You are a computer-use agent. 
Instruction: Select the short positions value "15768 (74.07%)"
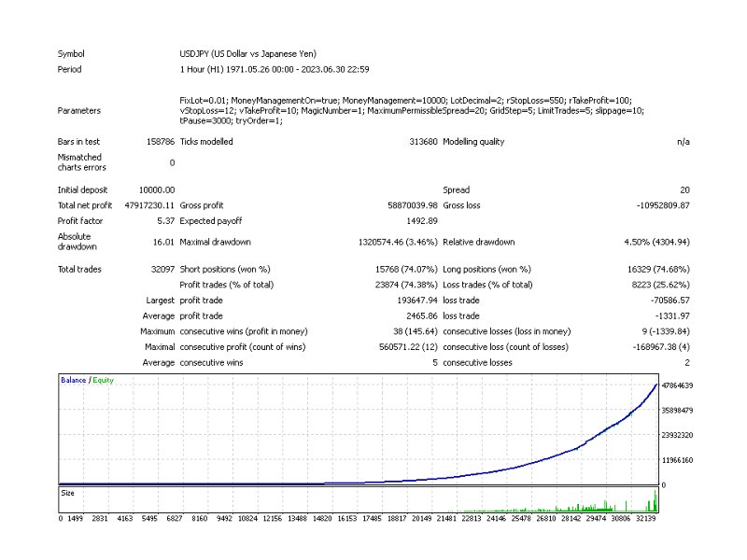click(x=406, y=269)
